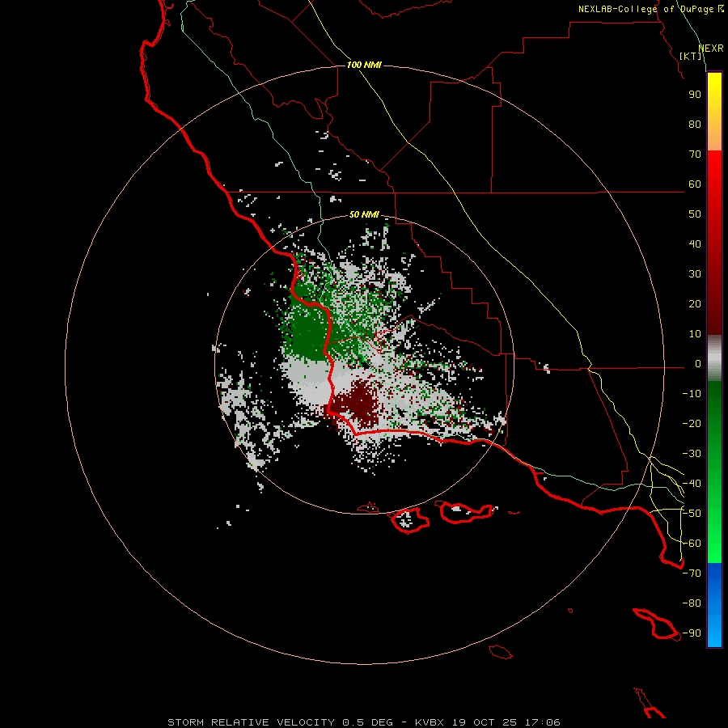Select the -50 knot scale label
Image resolution: width=728 pixels, height=728 pixels.
point(692,514)
